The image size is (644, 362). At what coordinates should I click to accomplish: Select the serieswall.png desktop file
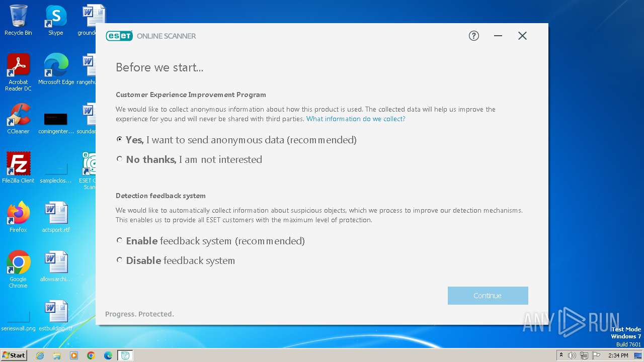click(18, 320)
